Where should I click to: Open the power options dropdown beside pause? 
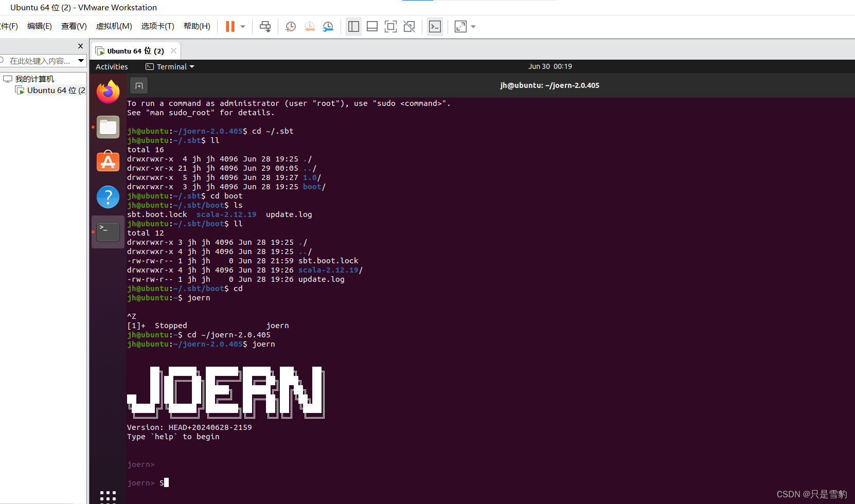point(243,27)
